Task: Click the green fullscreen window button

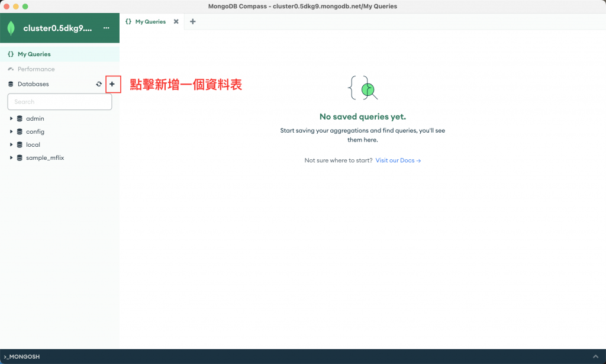Action: click(25, 6)
